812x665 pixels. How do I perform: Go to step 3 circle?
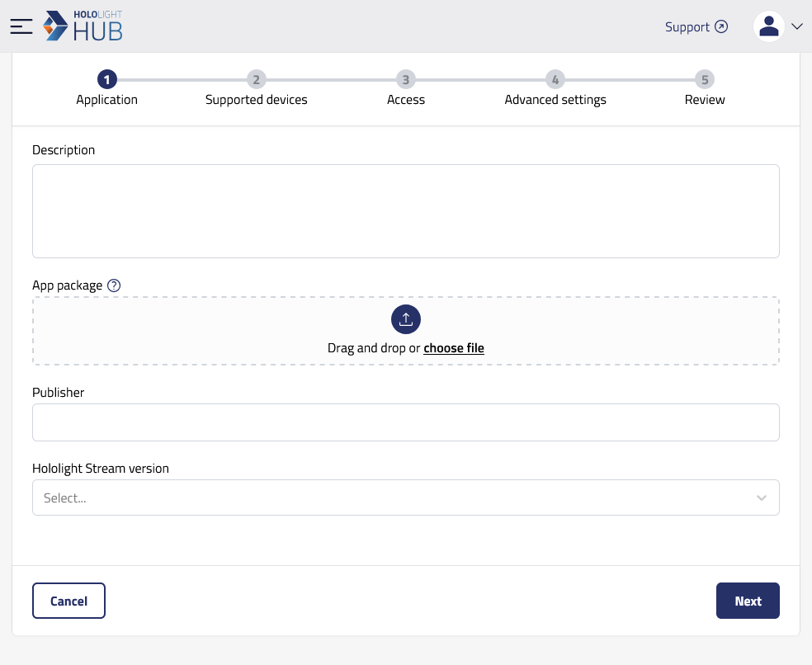point(406,80)
